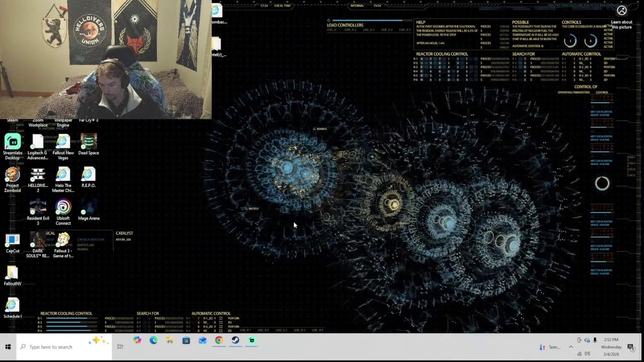Open Microsoft Edge from the taskbar
Image resolution: width=644 pixels, height=362 pixels.
tap(153, 340)
